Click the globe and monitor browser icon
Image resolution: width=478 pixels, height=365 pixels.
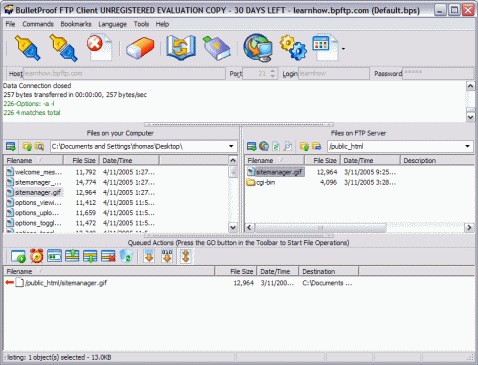coord(257,48)
